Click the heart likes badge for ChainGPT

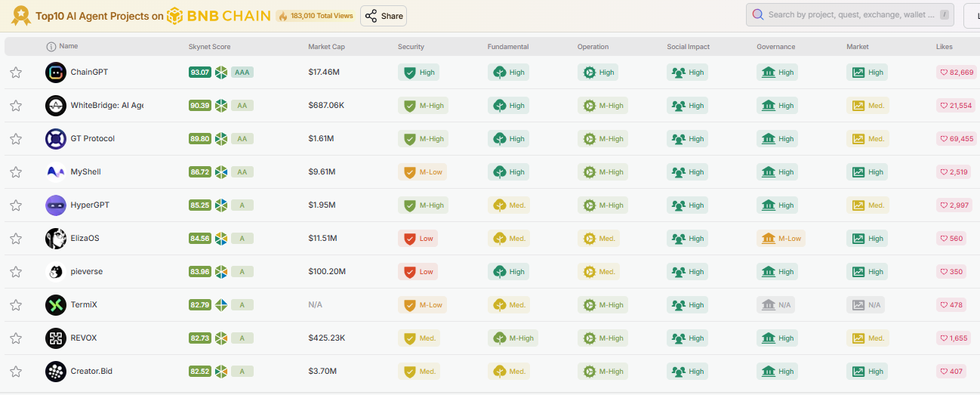click(956, 73)
